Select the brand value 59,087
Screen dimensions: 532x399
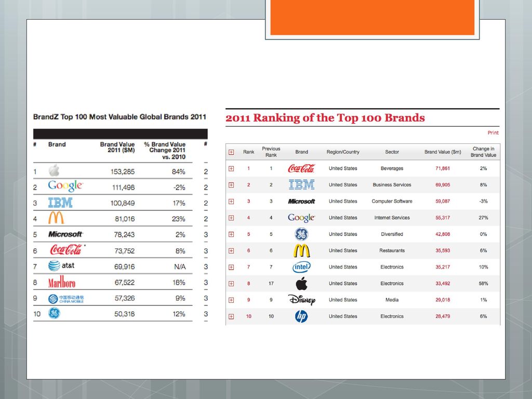pyautogui.click(x=443, y=201)
